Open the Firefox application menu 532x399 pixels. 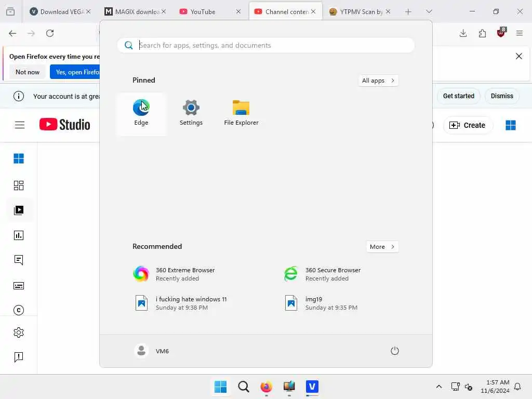[520, 33]
